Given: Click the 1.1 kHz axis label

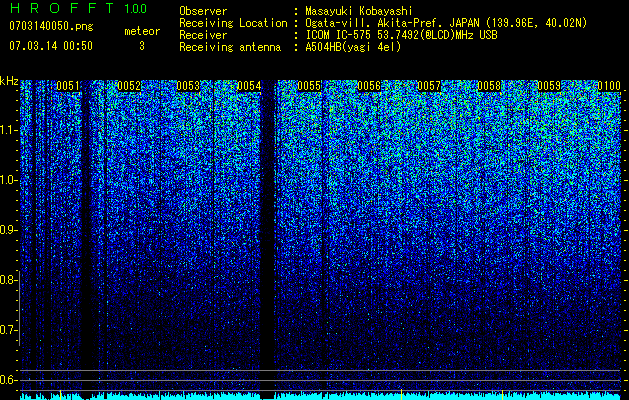Looking at the screenshot, I should 7,130.
